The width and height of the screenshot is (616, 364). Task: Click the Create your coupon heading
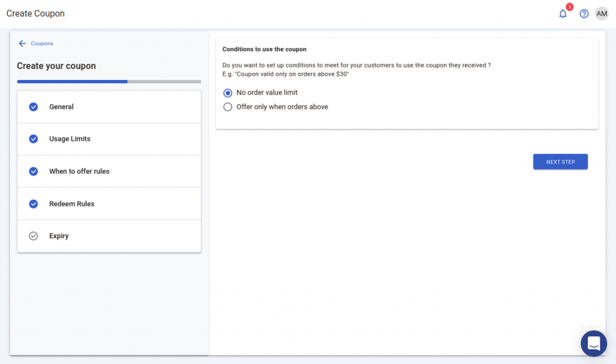click(x=56, y=66)
